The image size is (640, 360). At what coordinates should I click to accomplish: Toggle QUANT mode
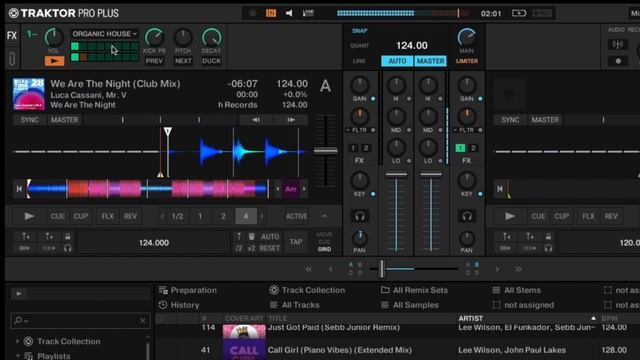pos(360,46)
